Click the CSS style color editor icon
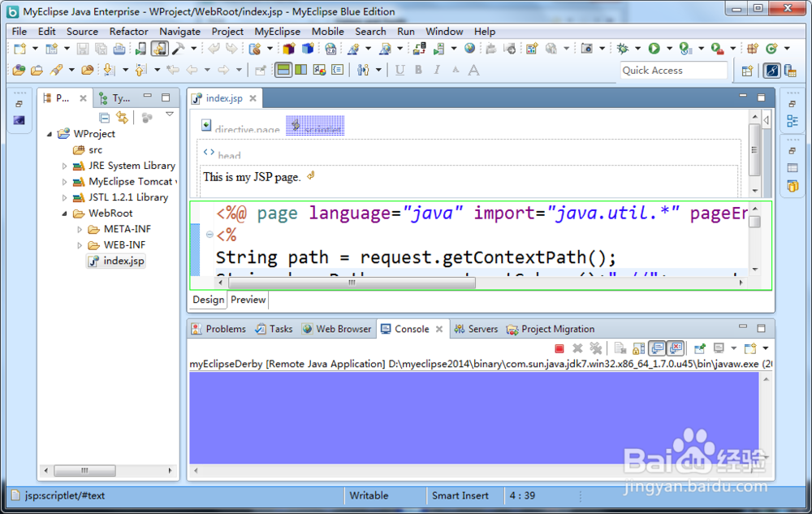Image resolution: width=812 pixels, height=514 pixels. [x=319, y=70]
